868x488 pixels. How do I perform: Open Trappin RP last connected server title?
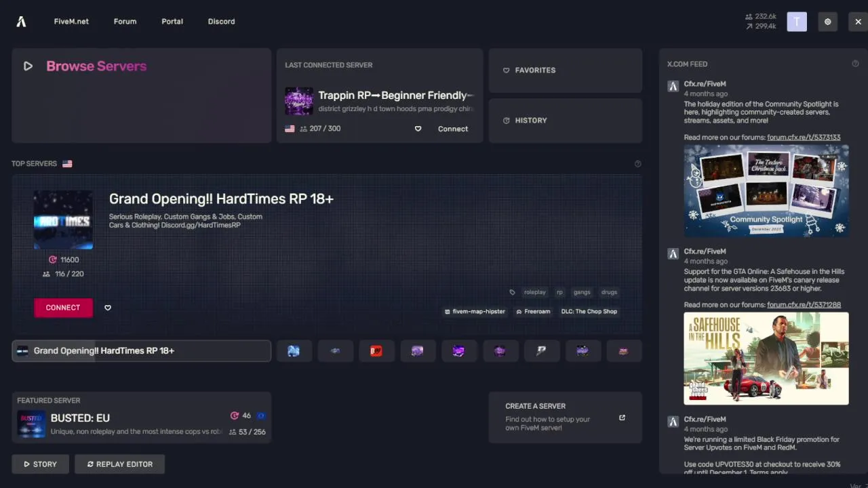396,96
